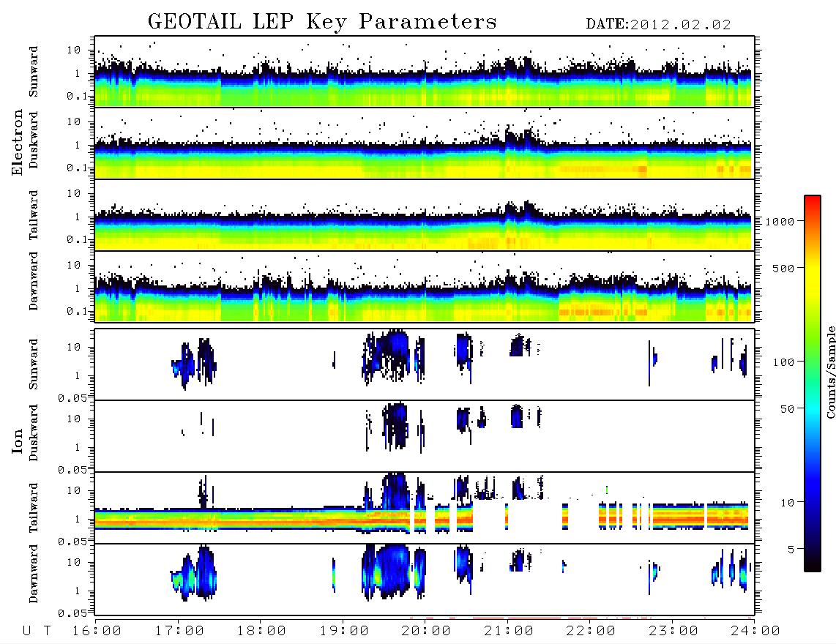Image resolution: width=836 pixels, height=644 pixels.
Task: Click the 21:00 time tick label
Action: 509,631
